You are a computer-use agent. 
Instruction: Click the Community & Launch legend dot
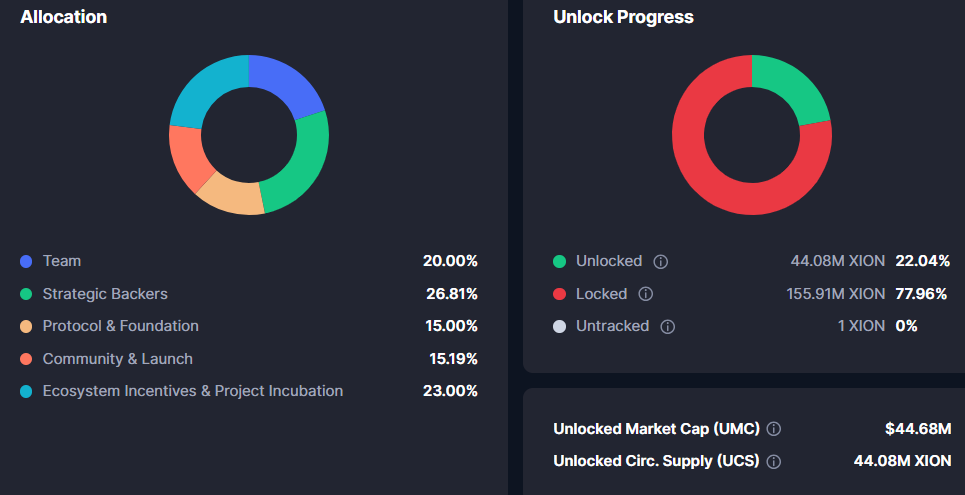[x=26, y=359]
